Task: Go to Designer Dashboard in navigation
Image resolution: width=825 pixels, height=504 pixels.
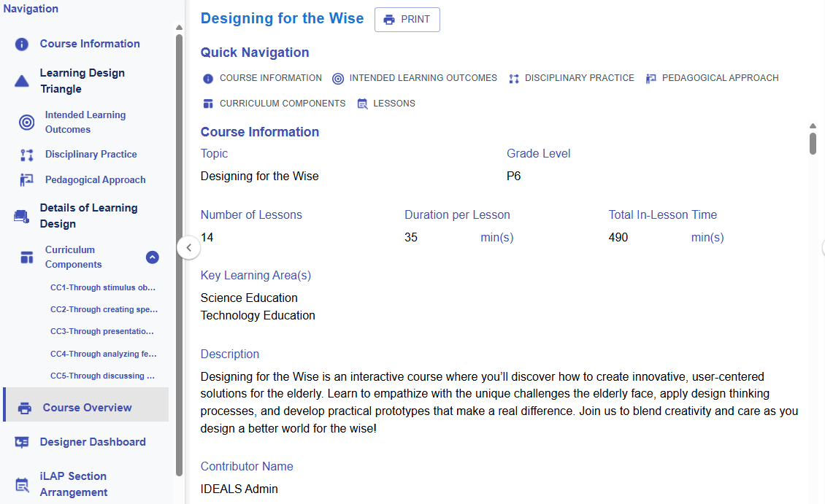Action: (92, 442)
